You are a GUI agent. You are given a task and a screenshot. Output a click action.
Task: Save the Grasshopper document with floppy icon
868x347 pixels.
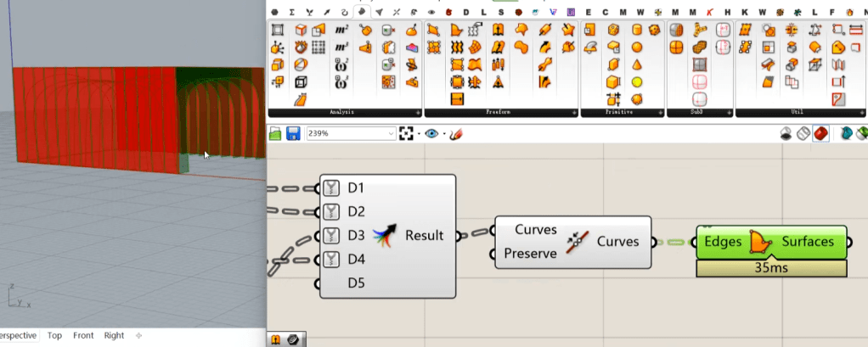click(294, 133)
